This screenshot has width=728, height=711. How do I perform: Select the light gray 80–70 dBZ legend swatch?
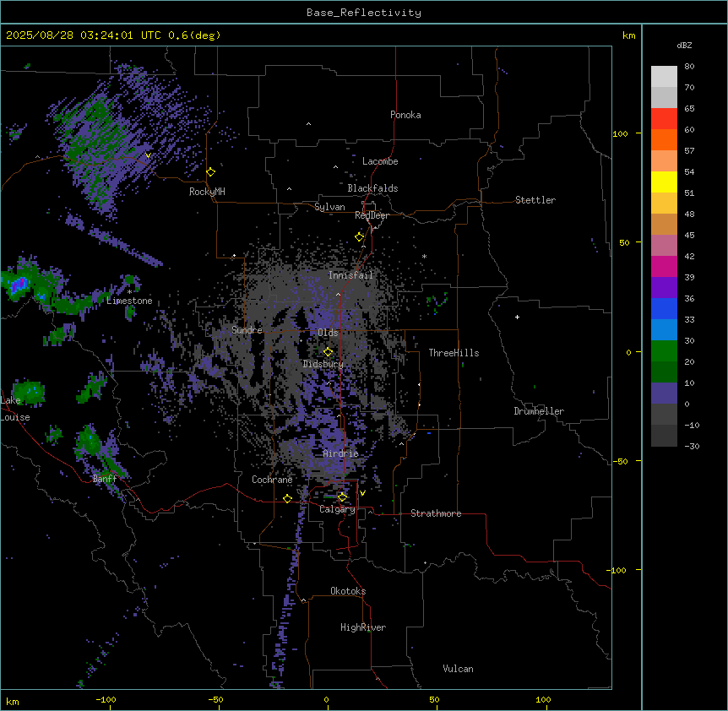tap(664, 77)
